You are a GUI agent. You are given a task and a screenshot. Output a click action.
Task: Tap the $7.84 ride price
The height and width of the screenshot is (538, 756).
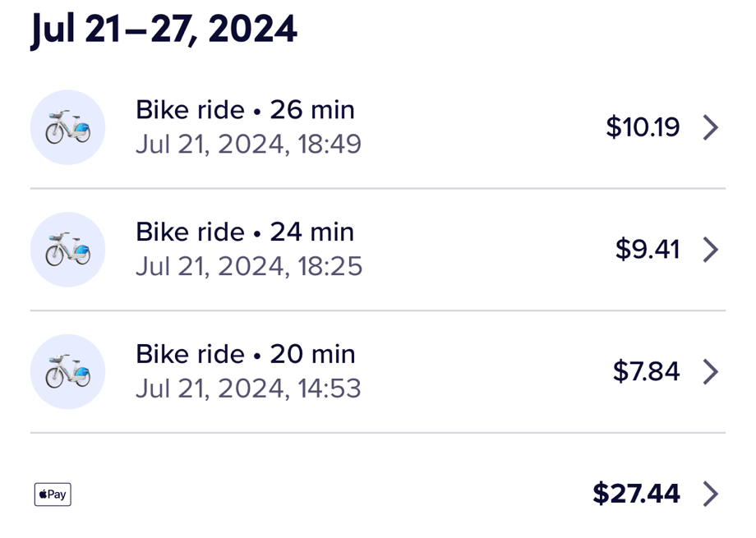[x=646, y=371]
